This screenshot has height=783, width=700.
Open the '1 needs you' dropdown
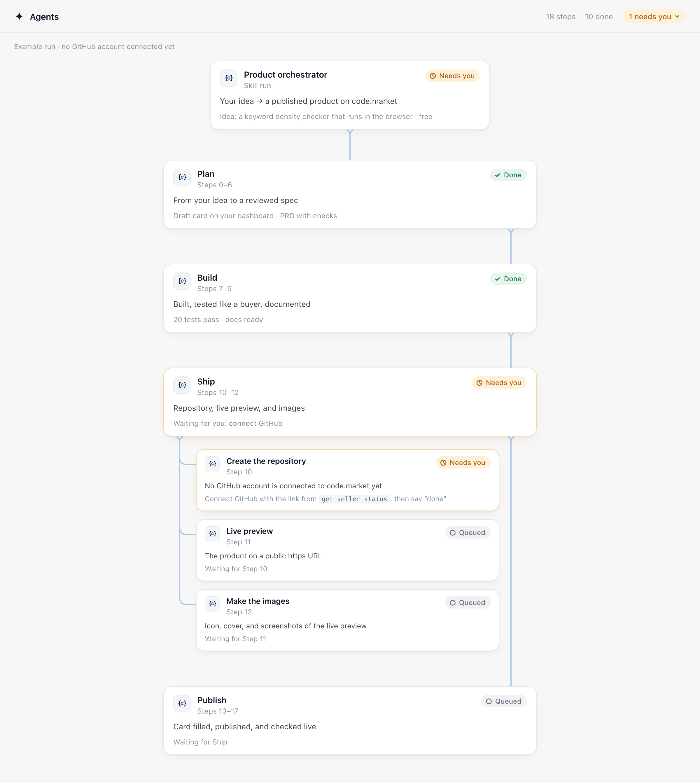654,17
